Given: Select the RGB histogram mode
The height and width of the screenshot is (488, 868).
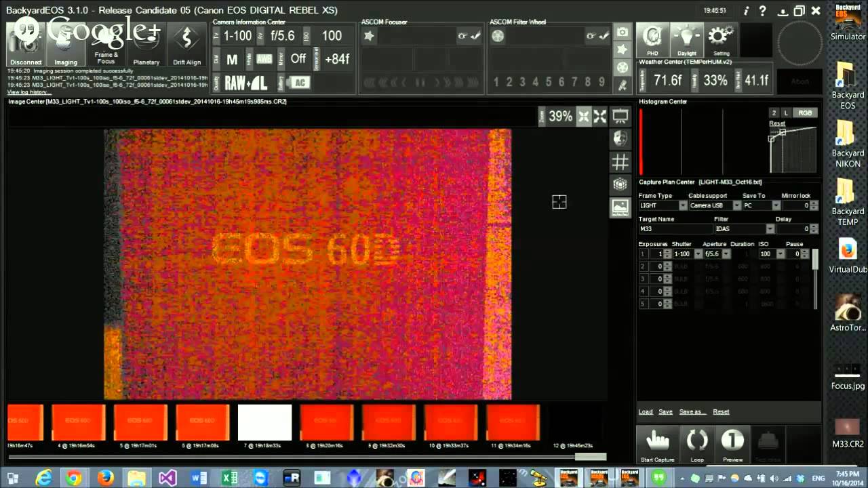Looking at the screenshot, I should [805, 113].
